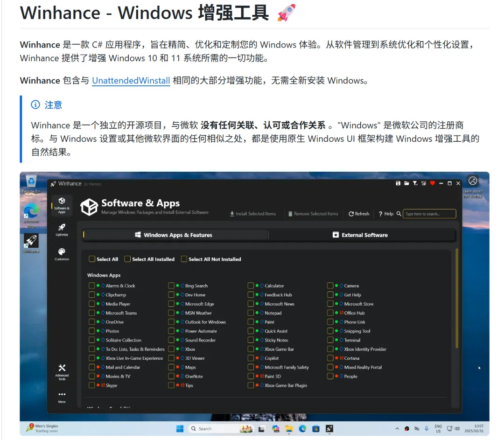Tick the Calculator checkbox
The image size is (504, 440).
point(251,286)
